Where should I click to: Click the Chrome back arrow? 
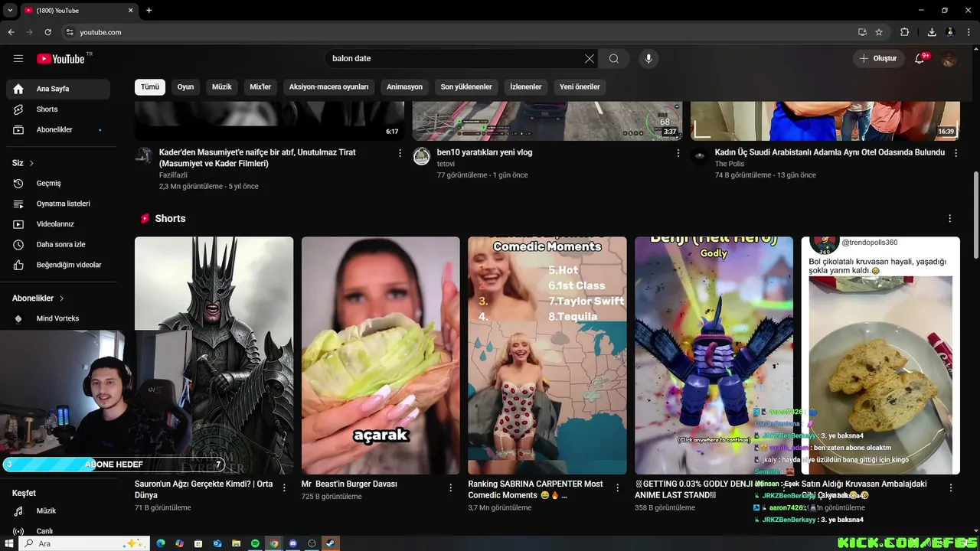tap(11, 32)
